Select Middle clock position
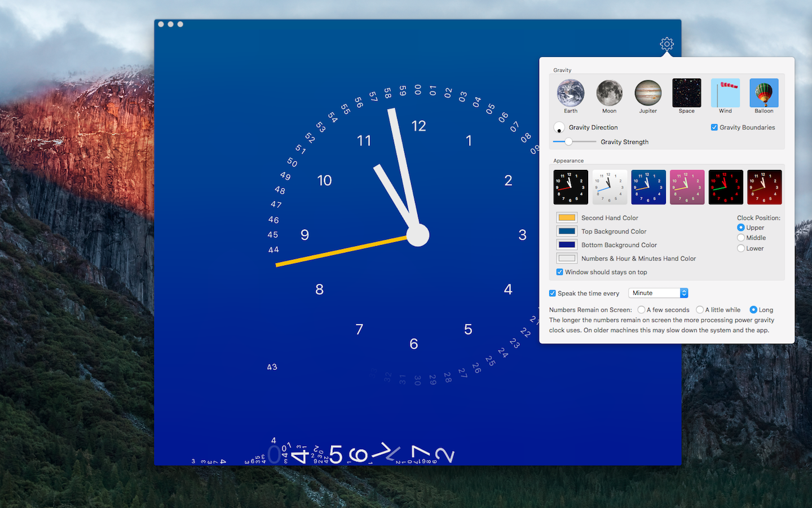 [x=740, y=238]
